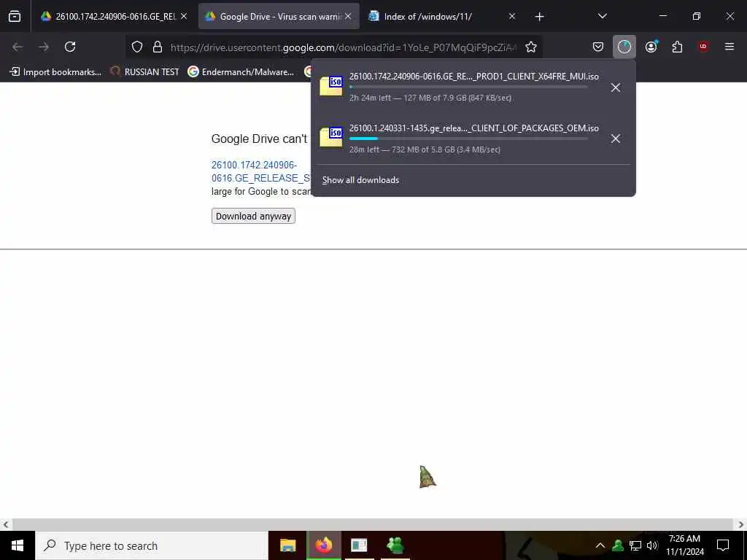This screenshot has height=560, width=747.
Task: Open File Explorer from taskbar
Action: click(x=287, y=545)
